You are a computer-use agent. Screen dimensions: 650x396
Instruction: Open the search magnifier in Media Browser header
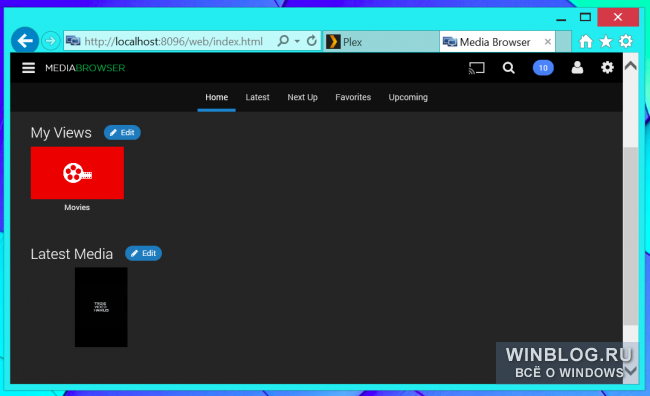pos(509,68)
